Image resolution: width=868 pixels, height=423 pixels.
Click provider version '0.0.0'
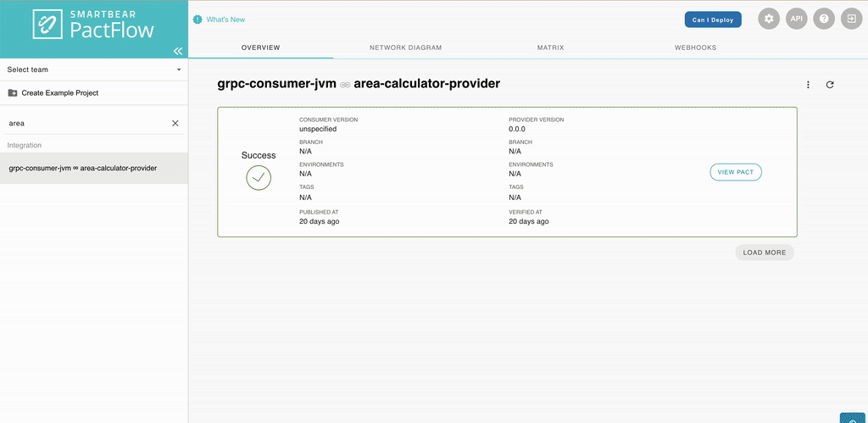coord(517,129)
